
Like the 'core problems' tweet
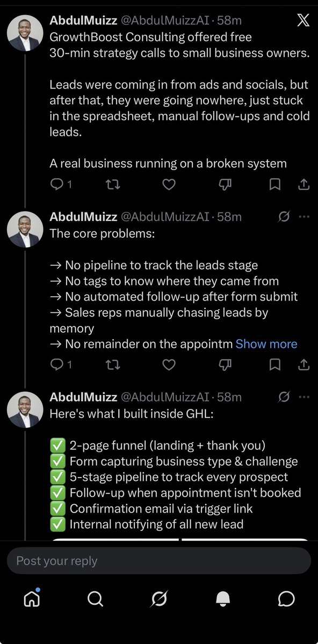[169, 365]
